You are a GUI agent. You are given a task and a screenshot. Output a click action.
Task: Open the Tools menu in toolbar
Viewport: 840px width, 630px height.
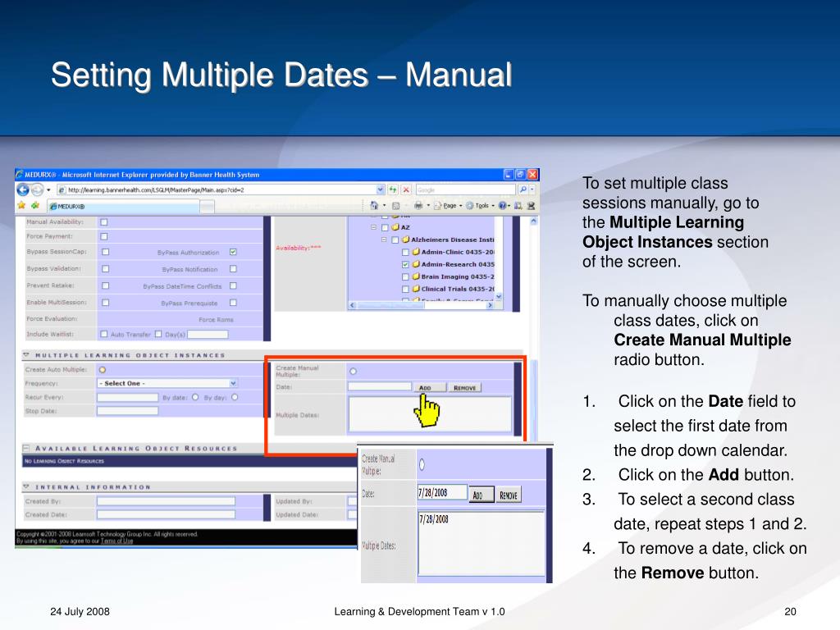(479, 206)
